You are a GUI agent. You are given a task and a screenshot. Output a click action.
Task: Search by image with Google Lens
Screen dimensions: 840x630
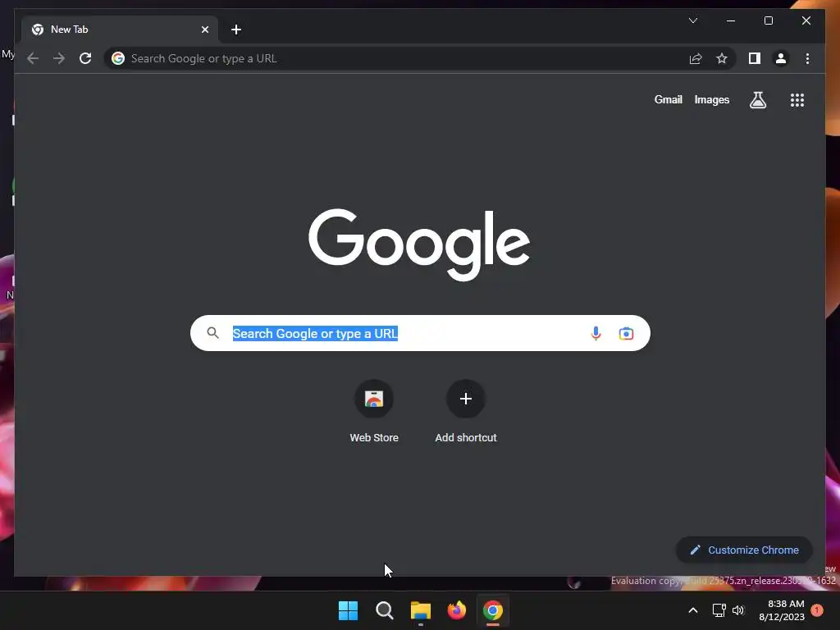click(626, 333)
